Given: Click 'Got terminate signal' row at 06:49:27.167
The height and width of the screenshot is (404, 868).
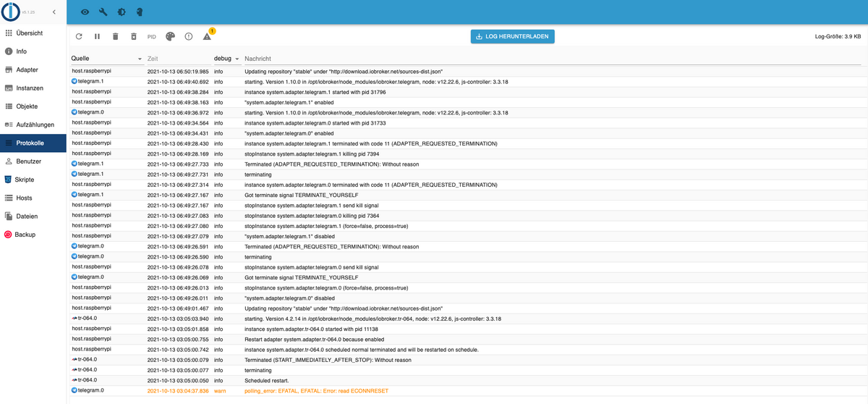Looking at the screenshot, I should 467,195.
